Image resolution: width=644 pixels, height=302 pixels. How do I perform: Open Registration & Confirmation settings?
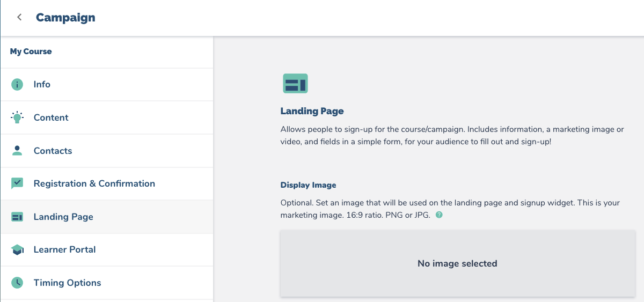coord(107,183)
